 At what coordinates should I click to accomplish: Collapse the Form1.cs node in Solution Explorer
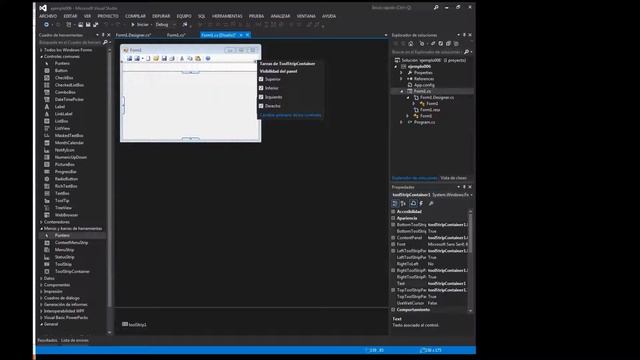[402, 91]
